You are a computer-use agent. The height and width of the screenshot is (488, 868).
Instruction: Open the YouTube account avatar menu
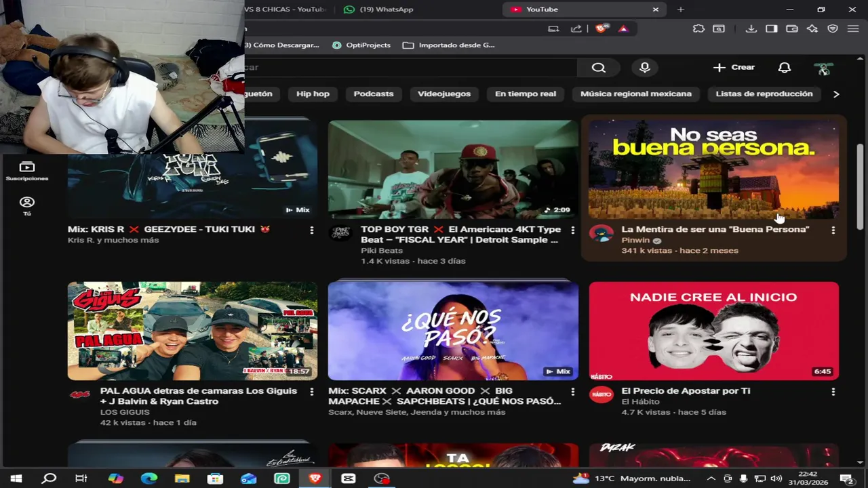coord(823,68)
